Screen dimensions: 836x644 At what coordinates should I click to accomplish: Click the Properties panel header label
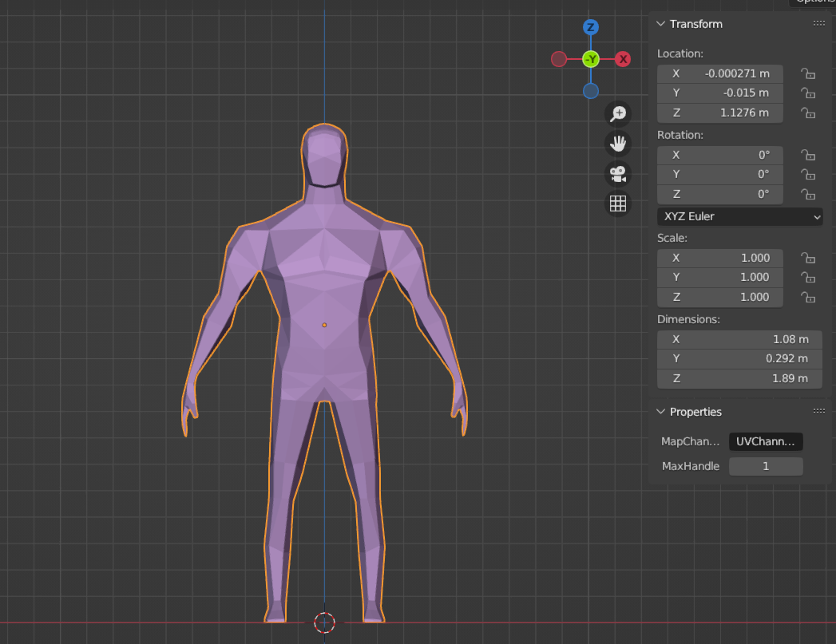click(x=695, y=412)
